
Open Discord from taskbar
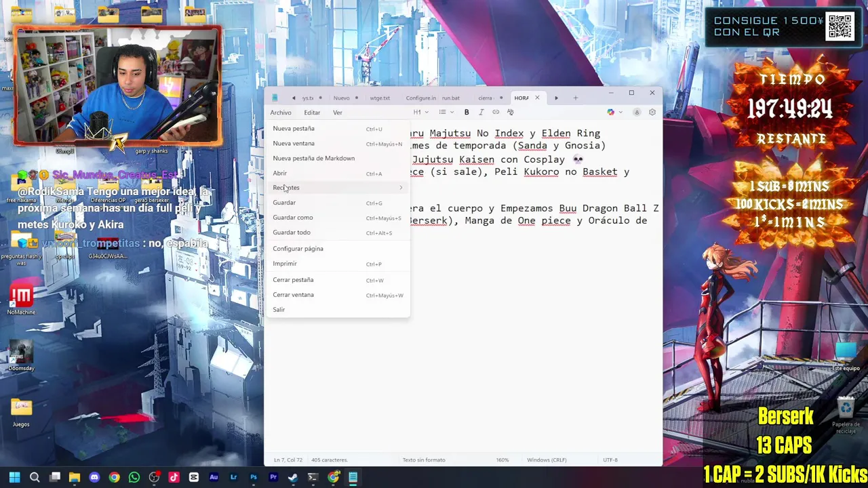click(x=94, y=478)
